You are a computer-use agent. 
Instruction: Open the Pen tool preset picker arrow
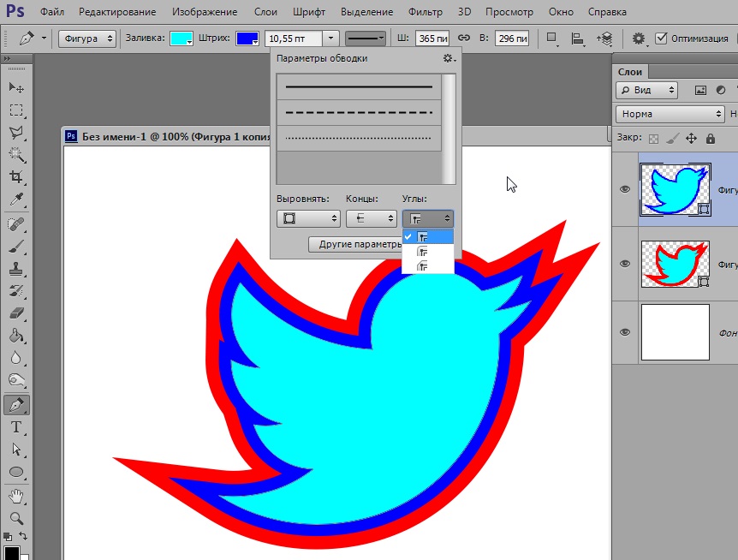(44, 39)
